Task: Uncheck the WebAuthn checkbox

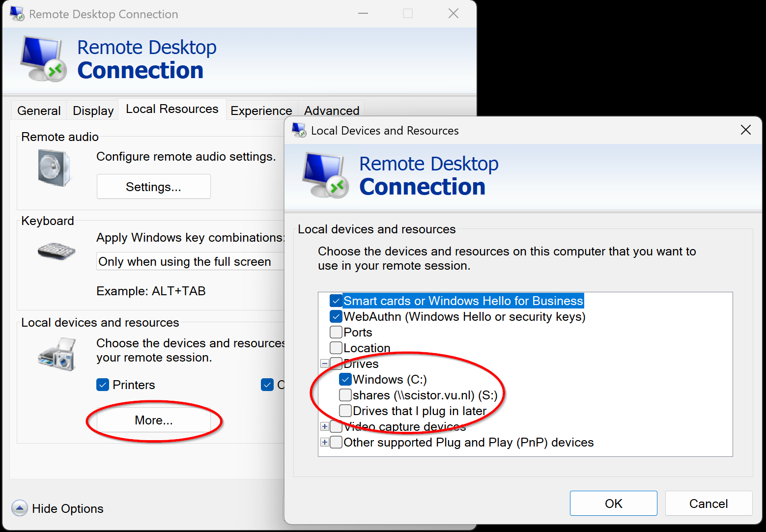Action: (336, 316)
